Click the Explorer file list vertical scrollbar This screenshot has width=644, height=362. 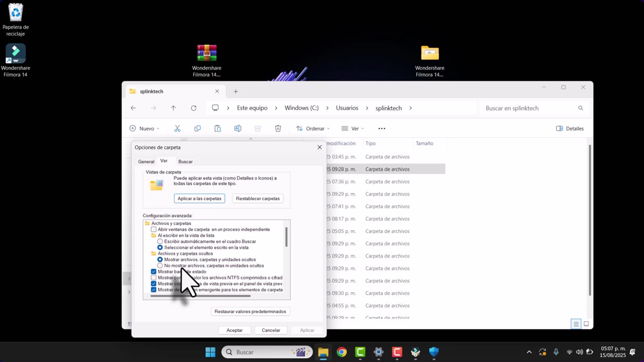(590, 219)
